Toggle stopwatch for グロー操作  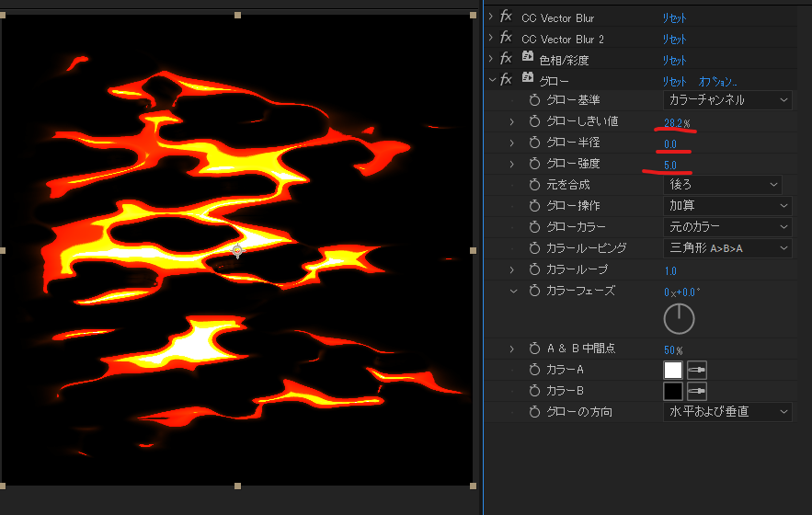pos(534,206)
